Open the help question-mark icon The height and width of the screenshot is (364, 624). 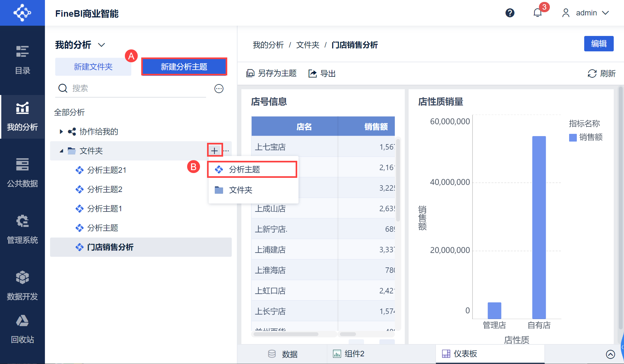tap(510, 13)
